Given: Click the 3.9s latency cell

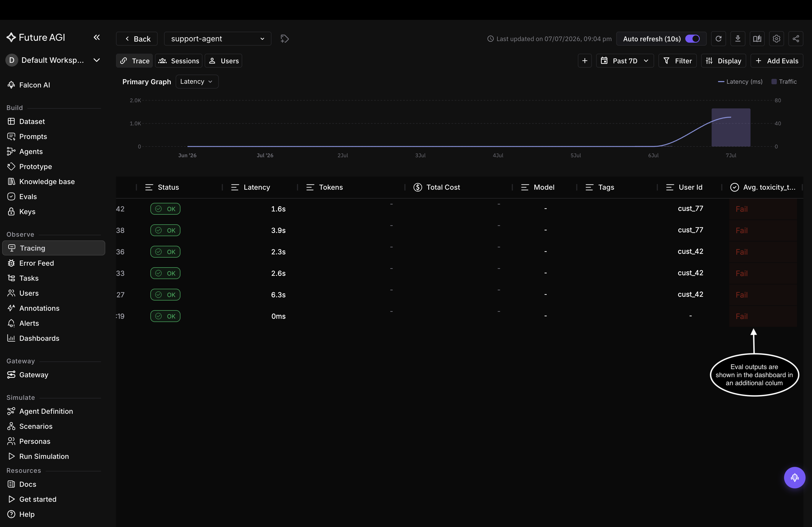Looking at the screenshot, I should [278, 230].
